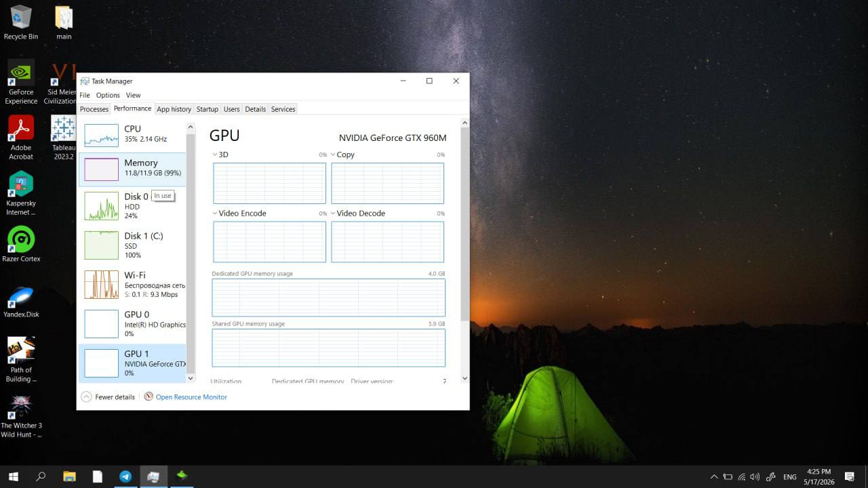Launch Path of Building shortcut
This screenshot has width=868, height=488.
21,359
